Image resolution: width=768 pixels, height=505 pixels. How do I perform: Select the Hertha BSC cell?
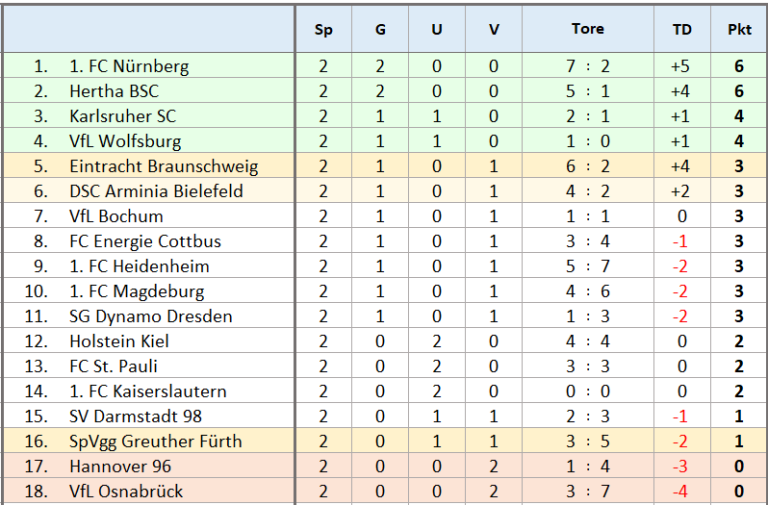pyautogui.click(x=114, y=91)
